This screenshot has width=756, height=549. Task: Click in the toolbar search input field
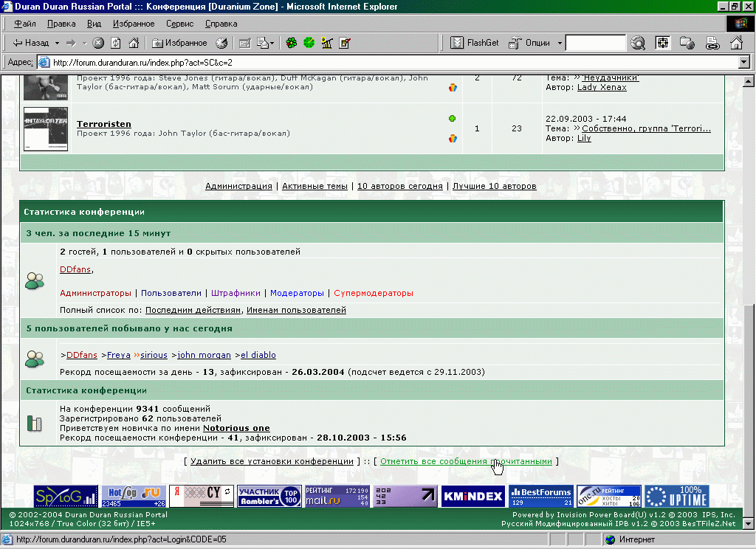(x=595, y=43)
